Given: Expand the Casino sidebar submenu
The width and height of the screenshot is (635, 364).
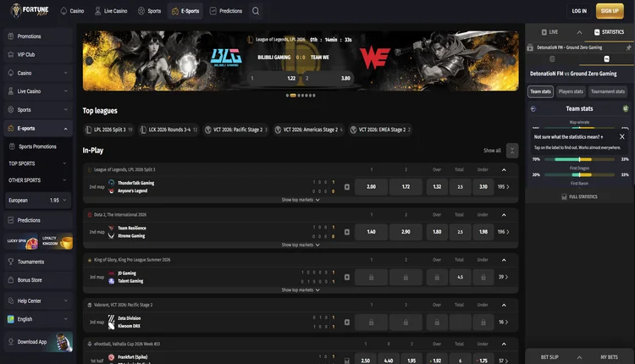Looking at the screenshot, I should pos(65,73).
